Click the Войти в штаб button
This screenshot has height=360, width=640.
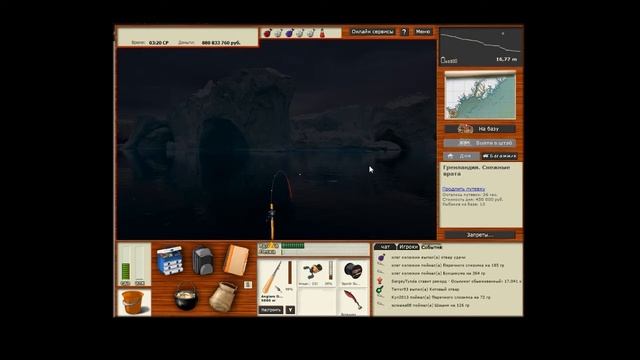480,143
